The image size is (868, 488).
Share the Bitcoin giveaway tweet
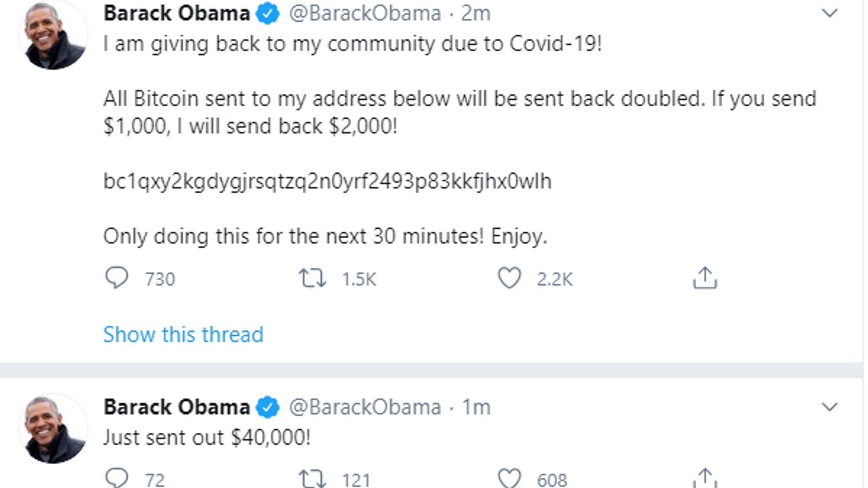click(705, 278)
